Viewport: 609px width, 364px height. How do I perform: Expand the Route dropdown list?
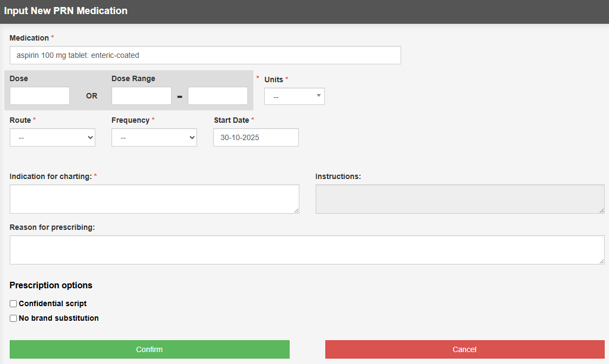point(53,137)
